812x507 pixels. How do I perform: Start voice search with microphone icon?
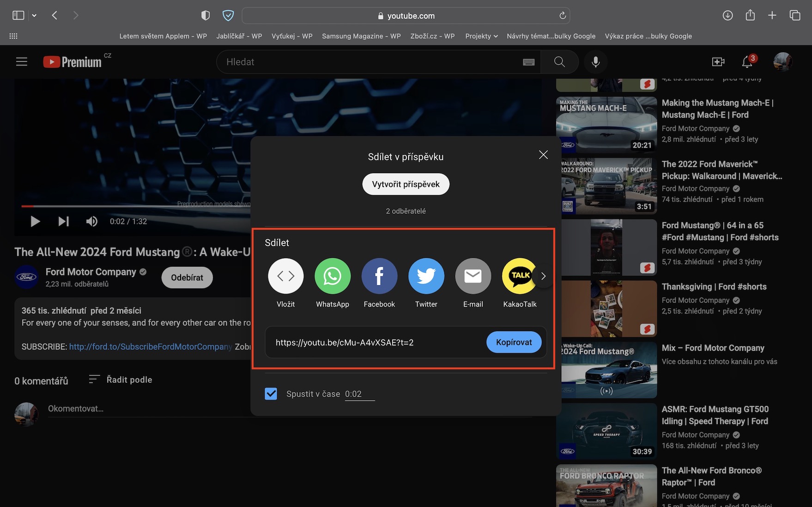click(596, 62)
